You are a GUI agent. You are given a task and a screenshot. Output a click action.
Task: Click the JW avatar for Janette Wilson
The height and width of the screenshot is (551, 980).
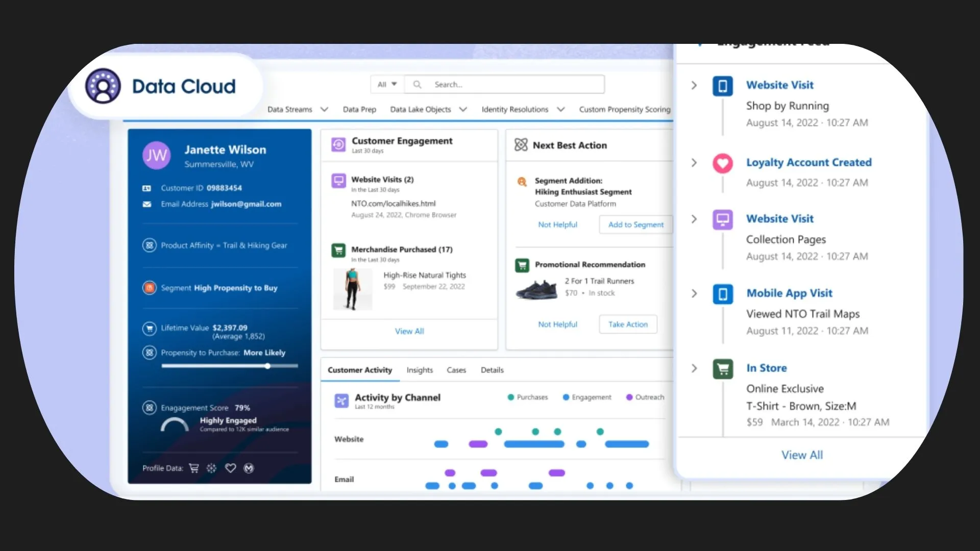[x=156, y=155]
